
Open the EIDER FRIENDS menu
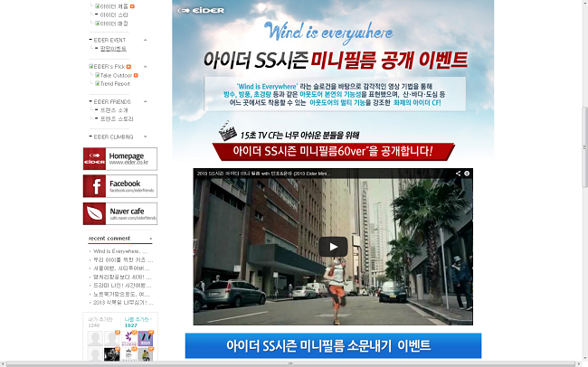[112, 102]
